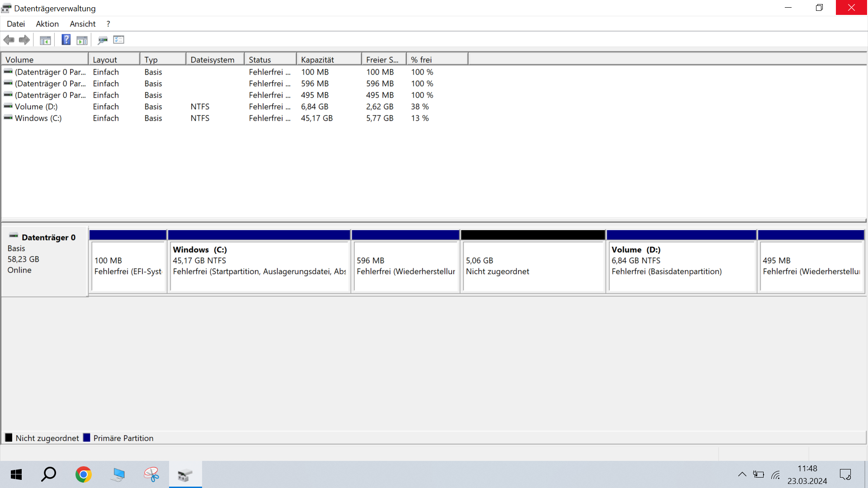
Task: Open the Aktion menu
Action: point(47,24)
